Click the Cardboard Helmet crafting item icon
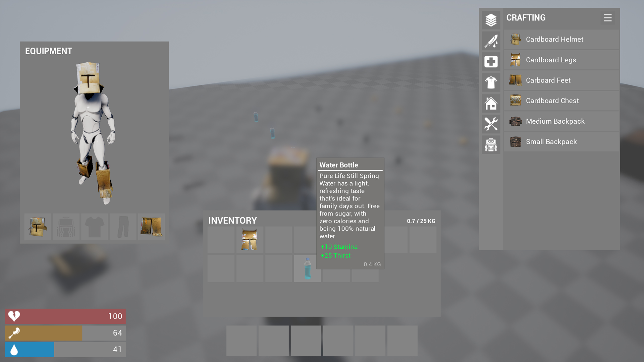Screen dimensions: 644x362 pos(515,39)
